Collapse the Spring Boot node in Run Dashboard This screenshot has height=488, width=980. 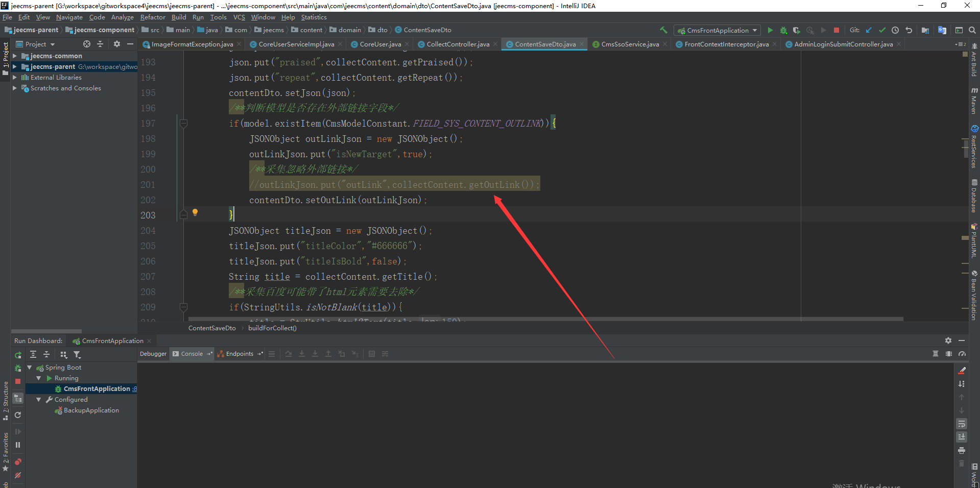(30, 368)
